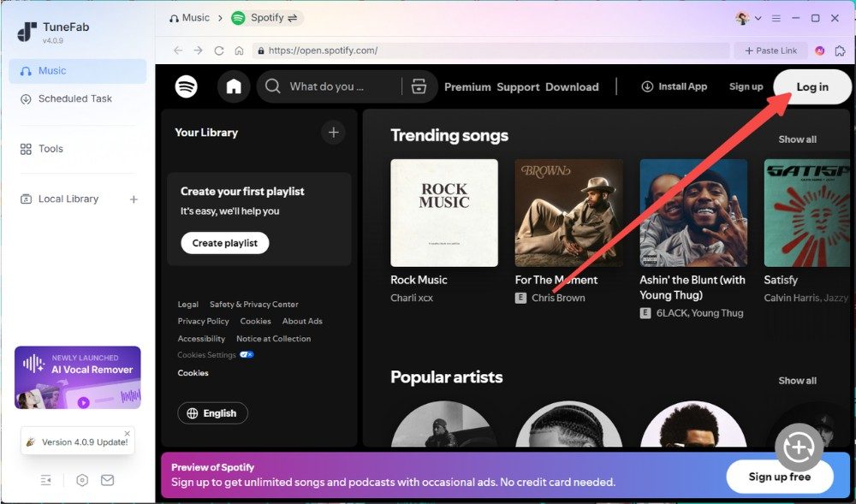
Task: Open Scheduled Task in sidebar
Action: click(x=78, y=98)
